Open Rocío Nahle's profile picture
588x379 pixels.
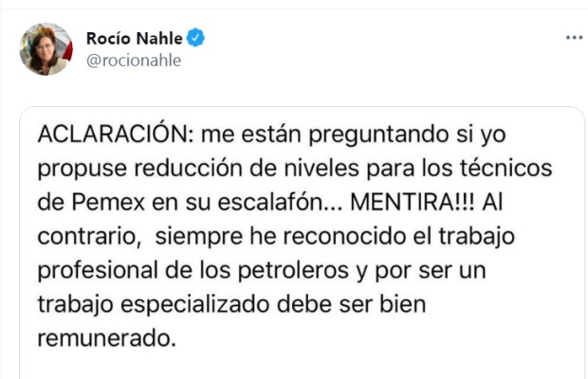point(45,49)
